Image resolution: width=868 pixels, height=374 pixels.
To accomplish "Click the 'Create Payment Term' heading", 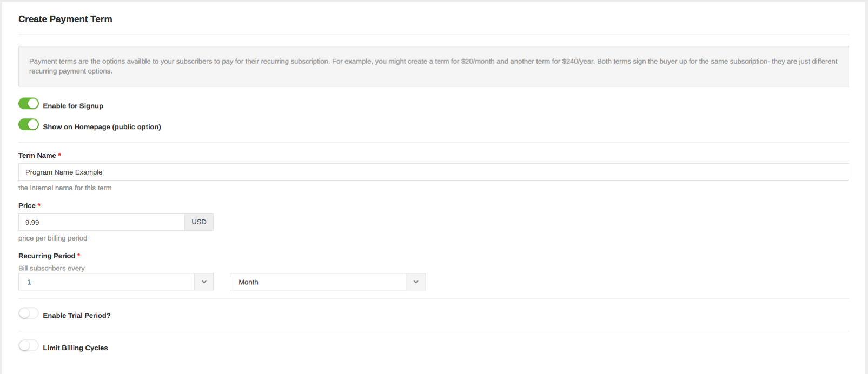I will click(x=65, y=19).
